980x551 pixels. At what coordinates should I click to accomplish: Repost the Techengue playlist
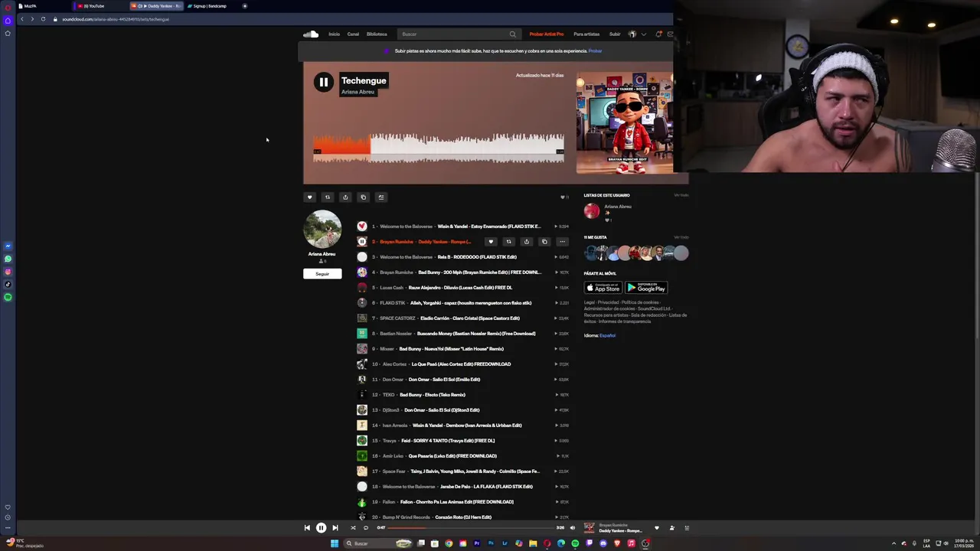328,197
